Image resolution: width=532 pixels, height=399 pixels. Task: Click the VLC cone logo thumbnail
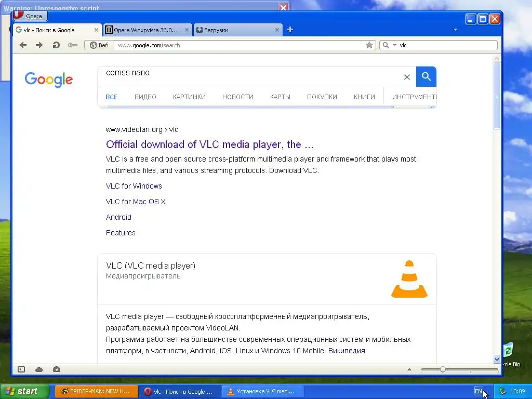tap(409, 279)
